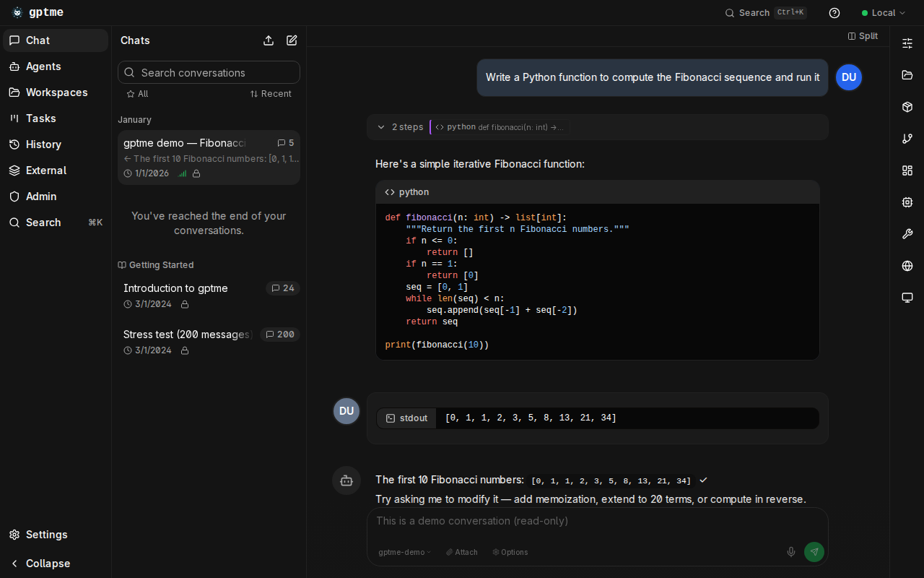Open the Options menu
This screenshot has width=924, height=578.
(510, 552)
